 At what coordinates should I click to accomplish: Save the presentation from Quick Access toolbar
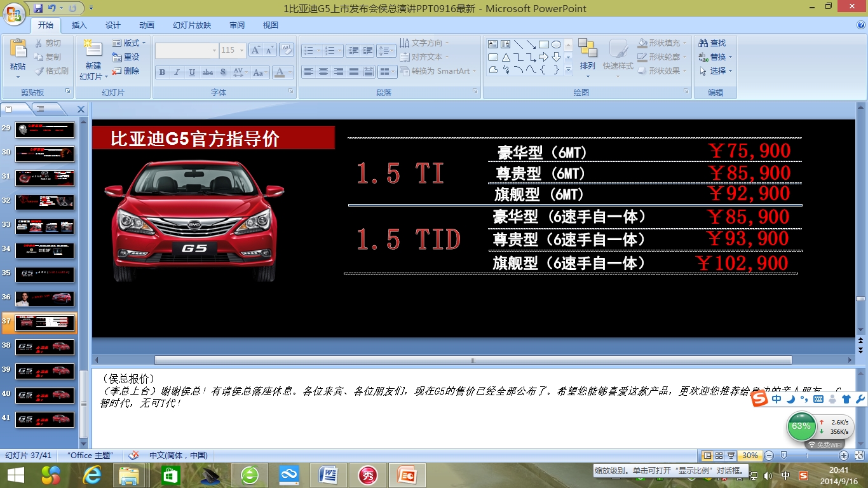(38, 8)
